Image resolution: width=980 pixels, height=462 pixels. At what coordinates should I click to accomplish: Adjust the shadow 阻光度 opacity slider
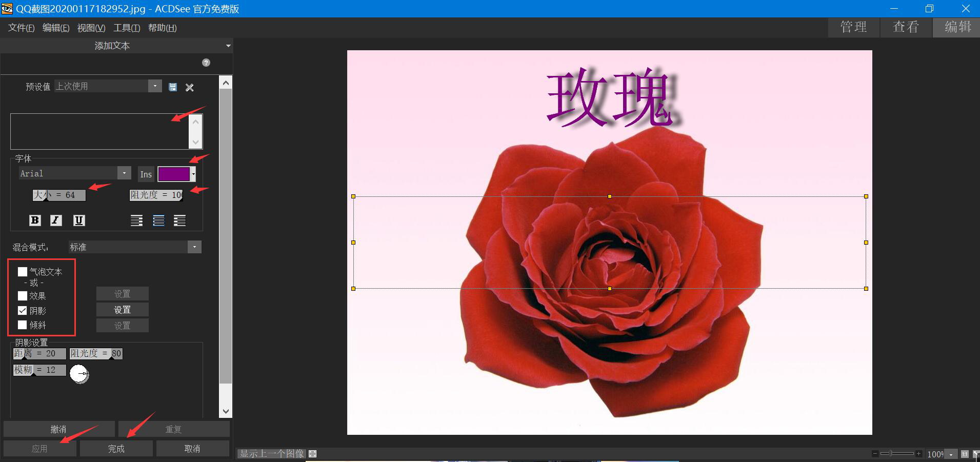tap(96, 353)
